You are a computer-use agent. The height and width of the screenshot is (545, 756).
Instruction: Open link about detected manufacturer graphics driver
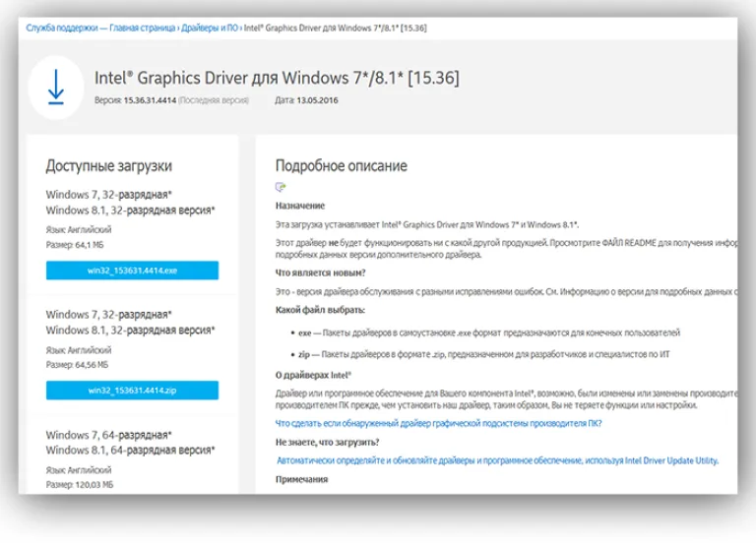tap(438, 423)
